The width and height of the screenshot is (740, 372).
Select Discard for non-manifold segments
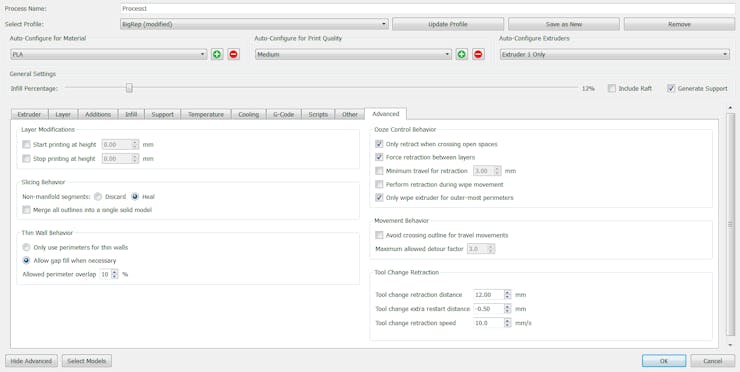(98, 196)
